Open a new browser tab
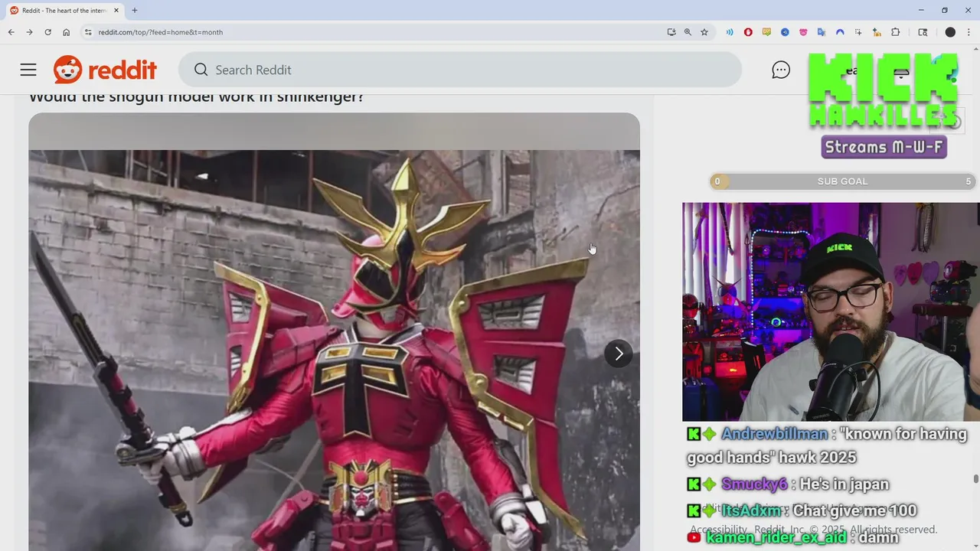980x551 pixels. tap(135, 11)
